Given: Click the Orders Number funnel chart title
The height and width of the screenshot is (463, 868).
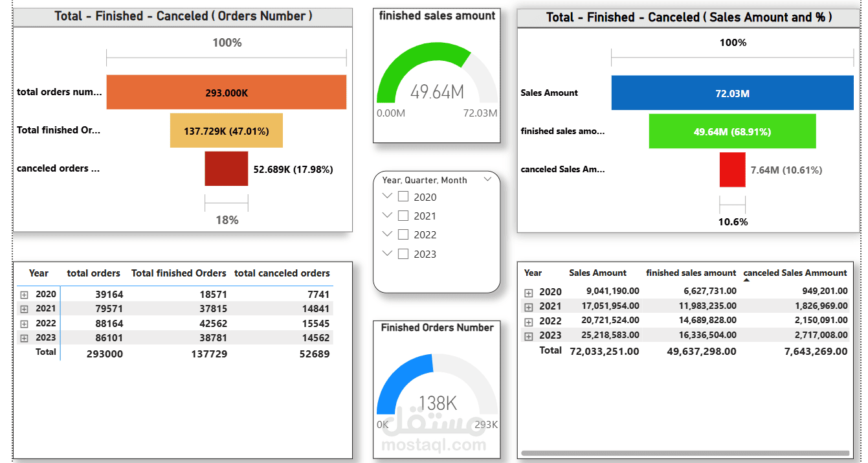Looking at the screenshot, I should (183, 16).
